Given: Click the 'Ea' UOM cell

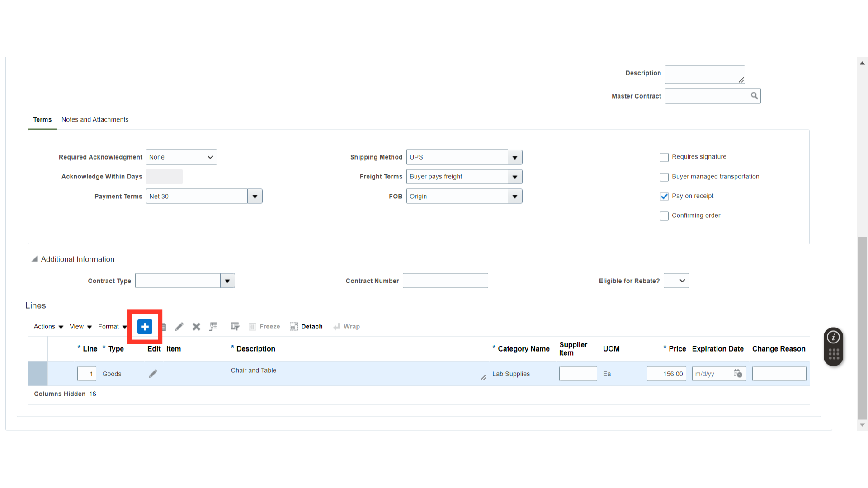Looking at the screenshot, I should (607, 374).
